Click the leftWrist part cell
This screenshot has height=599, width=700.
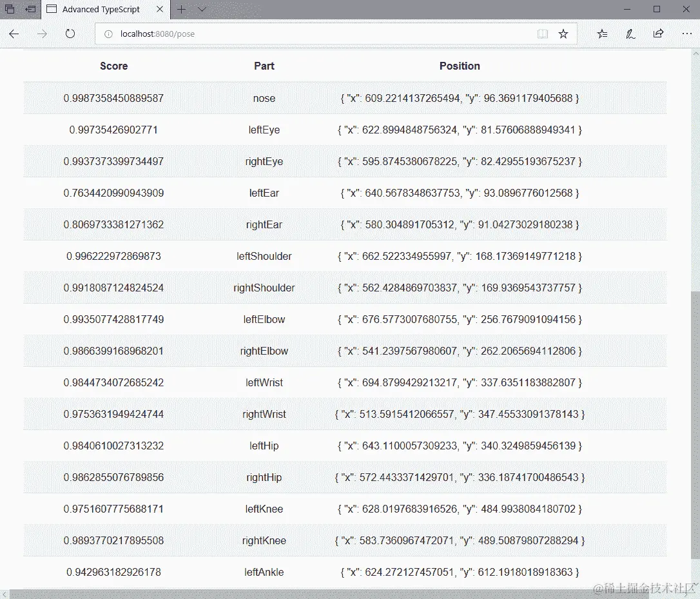point(264,383)
